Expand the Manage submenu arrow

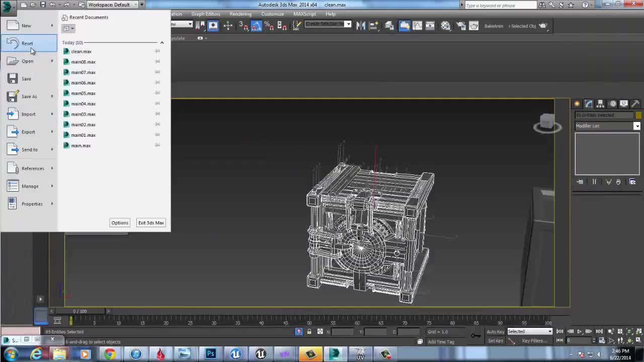tap(52, 186)
